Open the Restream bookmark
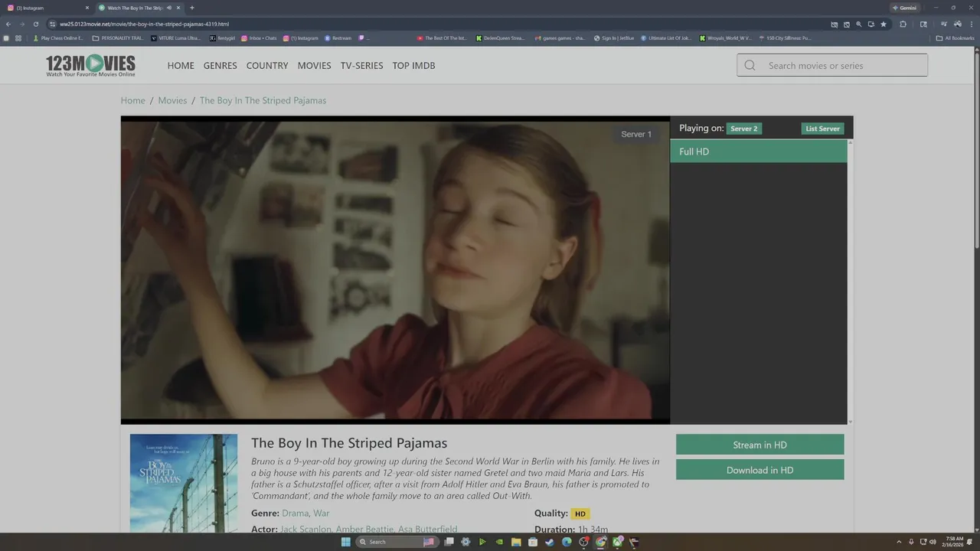 pyautogui.click(x=338, y=37)
